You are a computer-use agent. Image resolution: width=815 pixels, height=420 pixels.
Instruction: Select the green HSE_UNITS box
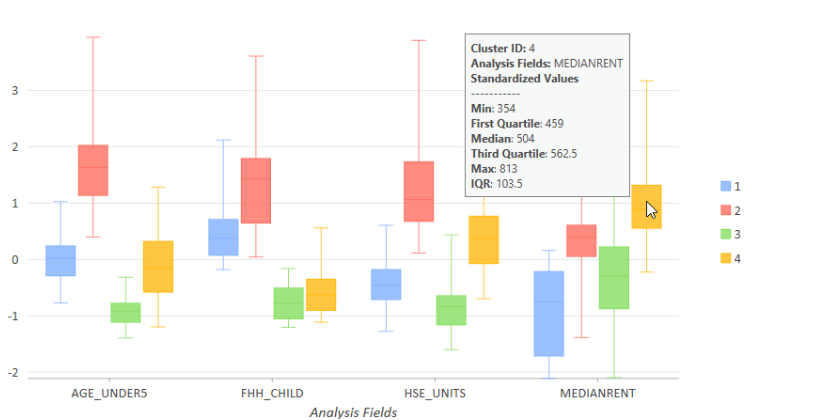pos(451,310)
